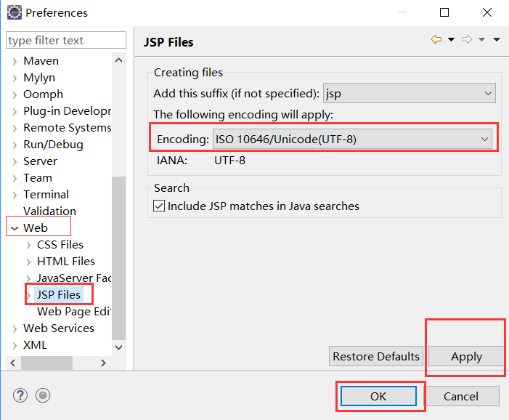Click the back navigation arrow icon

tap(436, 39)
